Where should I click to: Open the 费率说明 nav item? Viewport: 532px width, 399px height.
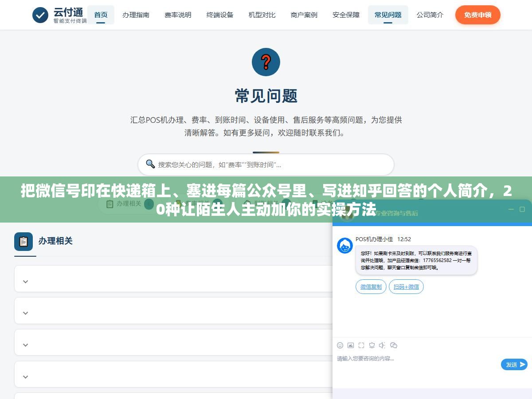pos(178,15)
